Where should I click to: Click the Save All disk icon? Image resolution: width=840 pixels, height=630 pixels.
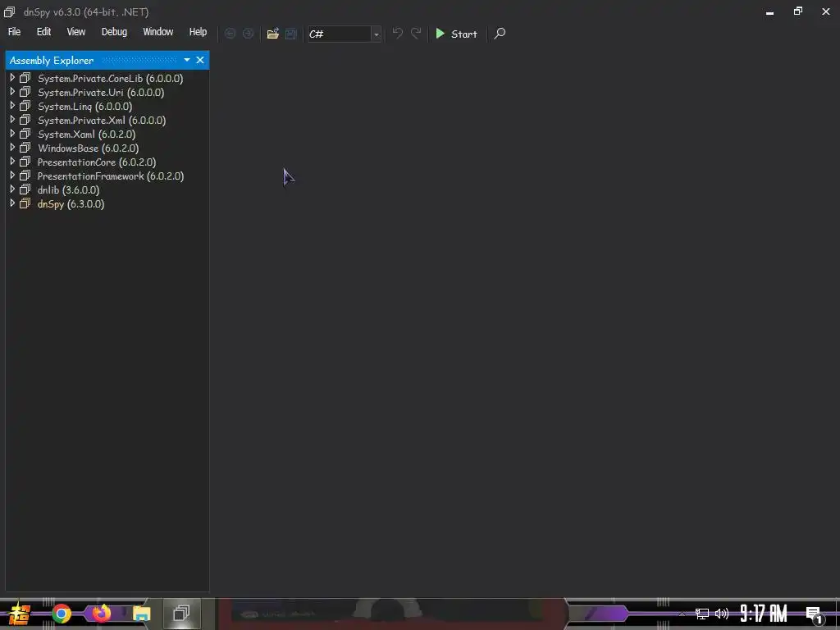pyautogui.click(x=291, y=34)
